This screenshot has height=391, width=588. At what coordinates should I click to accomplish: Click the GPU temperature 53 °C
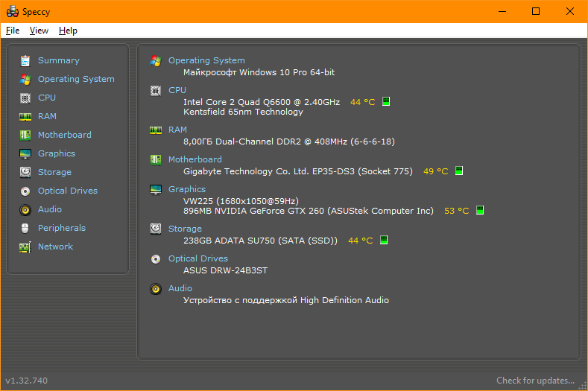point(456,211)
